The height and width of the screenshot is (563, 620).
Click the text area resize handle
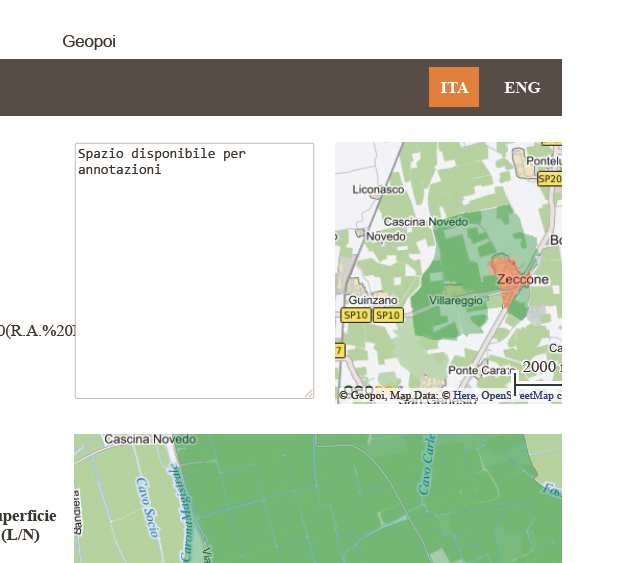pos(309,393)
